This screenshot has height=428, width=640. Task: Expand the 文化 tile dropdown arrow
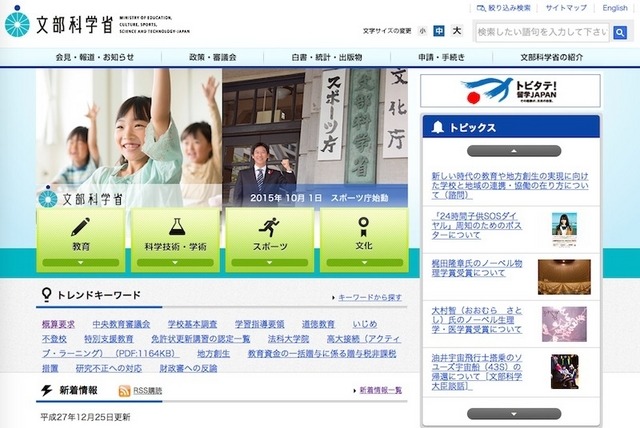click(x=364, y=263)
